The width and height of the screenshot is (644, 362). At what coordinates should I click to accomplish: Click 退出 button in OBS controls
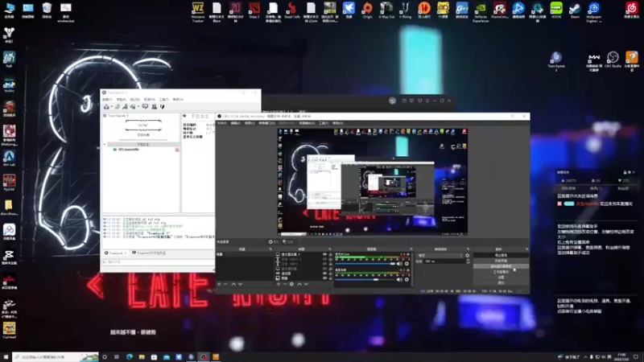click(x=501, y=282)
